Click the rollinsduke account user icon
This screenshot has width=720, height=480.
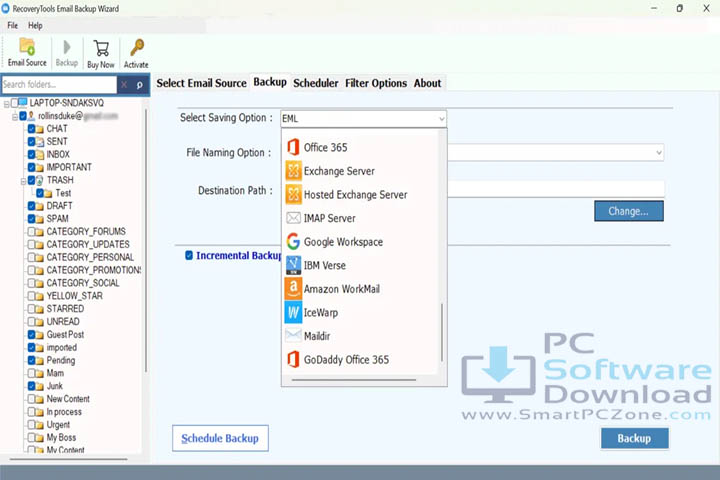(31, 116)
